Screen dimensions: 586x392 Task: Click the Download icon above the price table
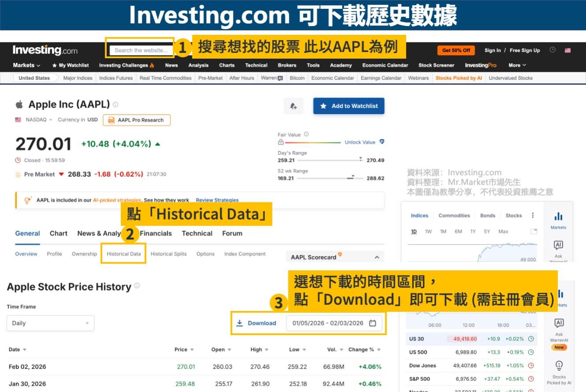[239, 323]
